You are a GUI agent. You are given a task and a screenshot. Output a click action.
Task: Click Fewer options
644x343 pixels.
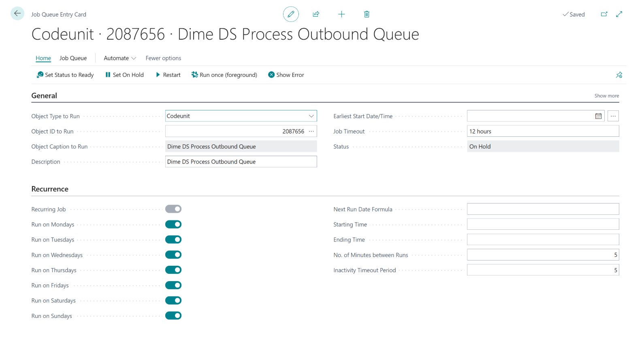(163, 58)
